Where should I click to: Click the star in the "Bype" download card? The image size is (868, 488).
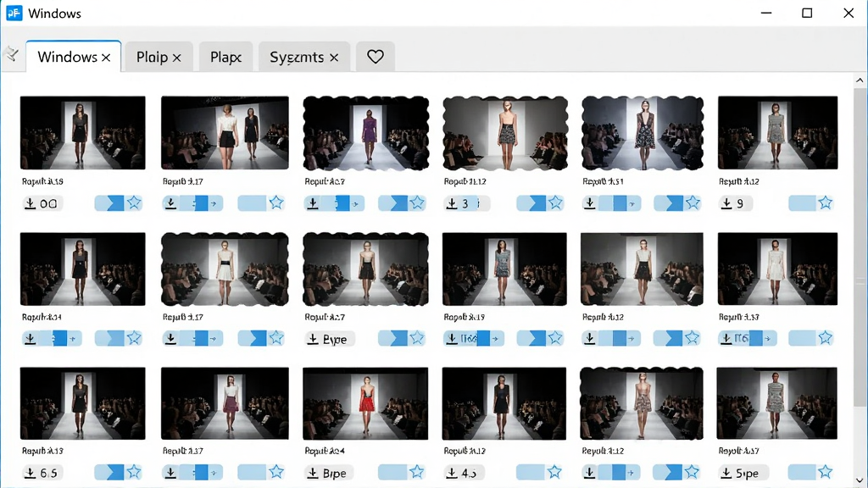[417, 338]
